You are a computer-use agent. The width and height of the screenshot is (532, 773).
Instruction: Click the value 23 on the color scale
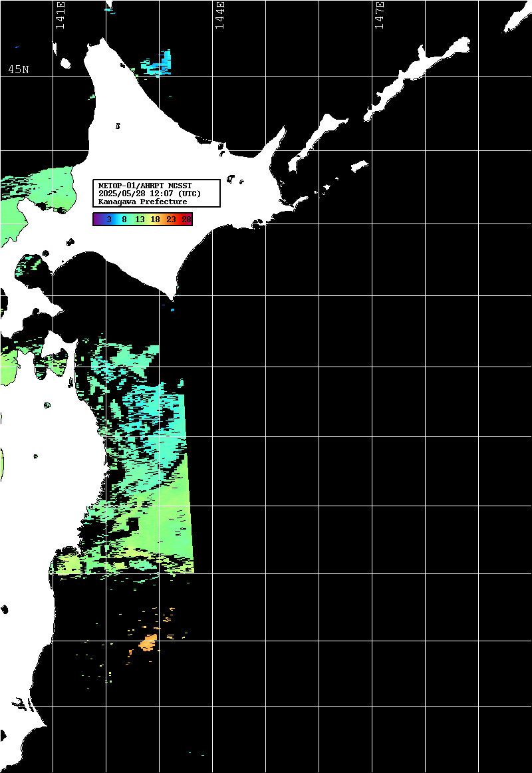click(171, 220)
